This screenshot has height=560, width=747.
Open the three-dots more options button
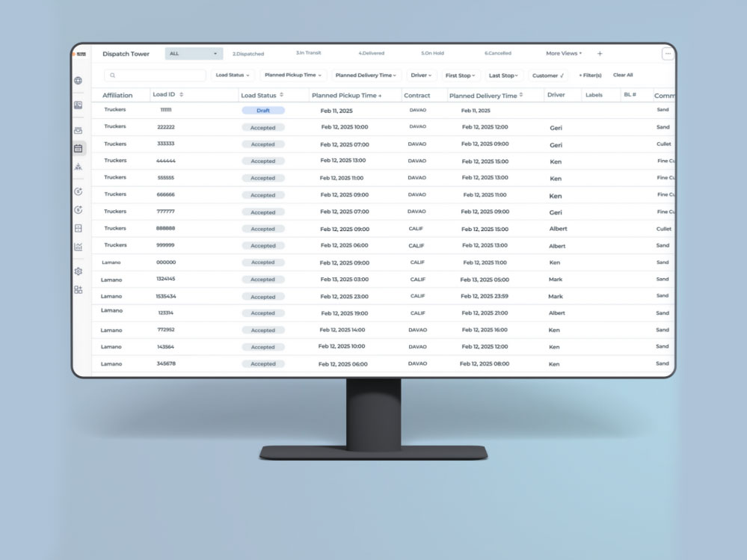click(668, 54)
